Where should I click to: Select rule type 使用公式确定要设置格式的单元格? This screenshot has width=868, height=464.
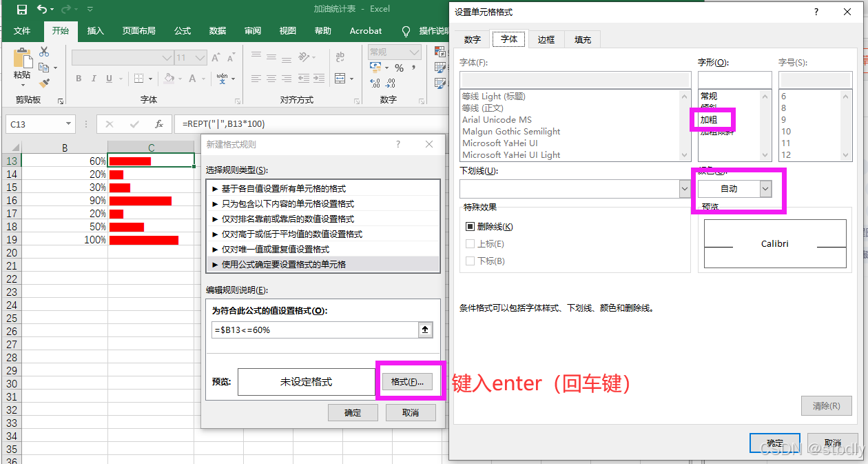point(322,264)
